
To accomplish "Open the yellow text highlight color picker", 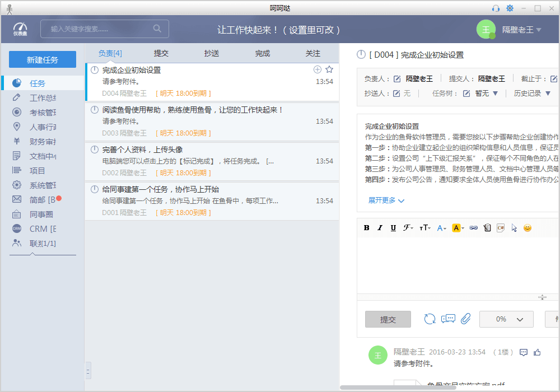I will [458, 228].
